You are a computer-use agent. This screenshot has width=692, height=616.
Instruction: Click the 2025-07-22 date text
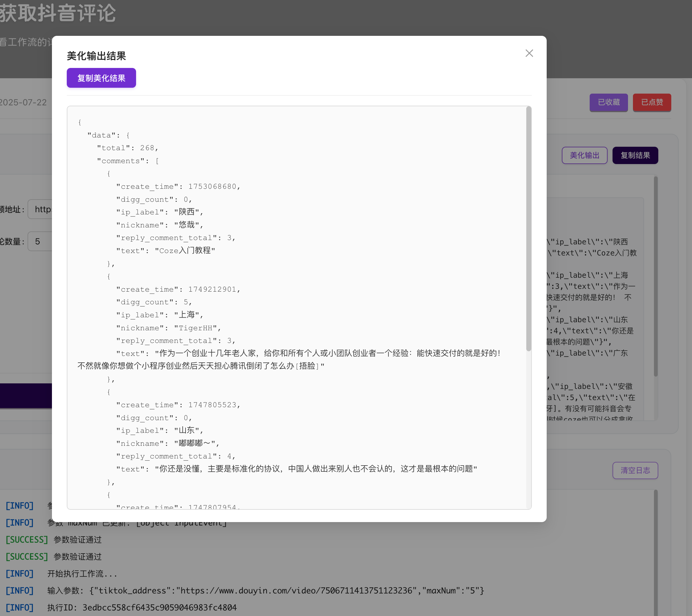pos(23,103)
